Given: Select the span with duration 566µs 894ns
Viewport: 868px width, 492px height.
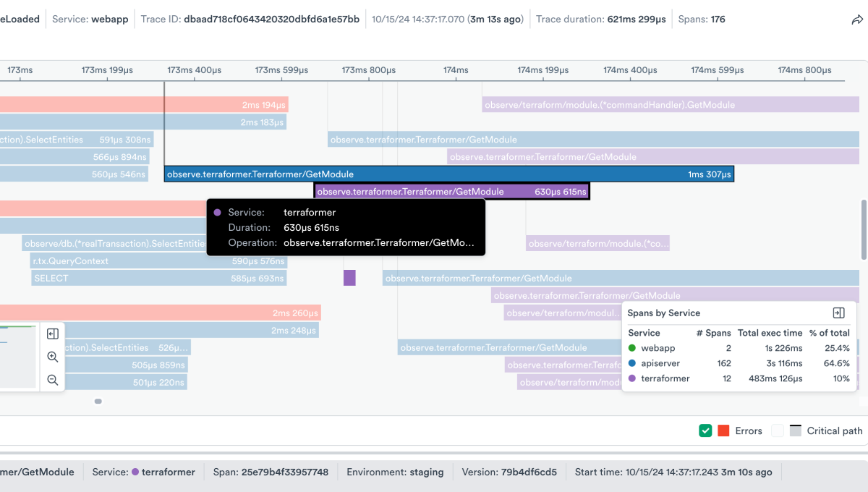Looking at the screenshot, I should (x=75, y=157).
